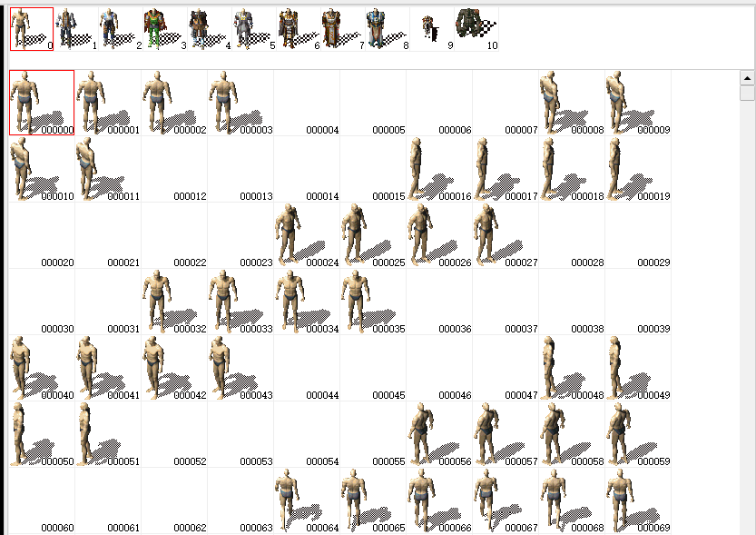Pick sprite frame 000049

coord(638,368)
